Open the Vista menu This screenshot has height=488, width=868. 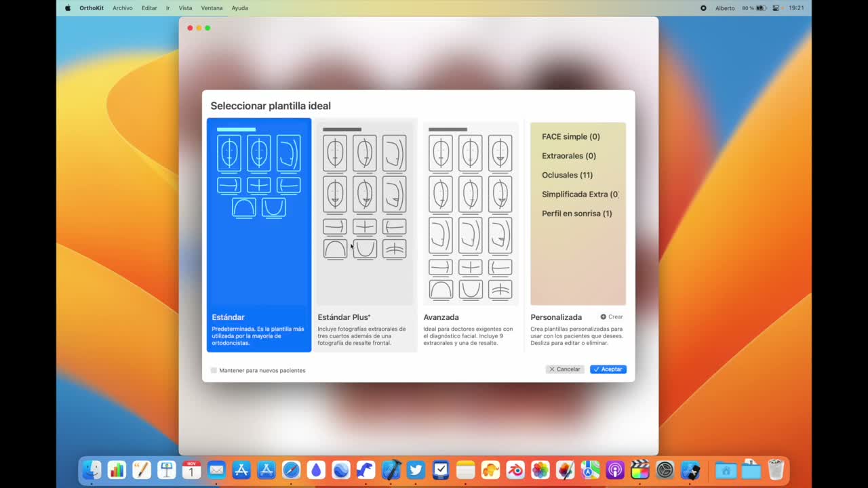click(185, 8)
